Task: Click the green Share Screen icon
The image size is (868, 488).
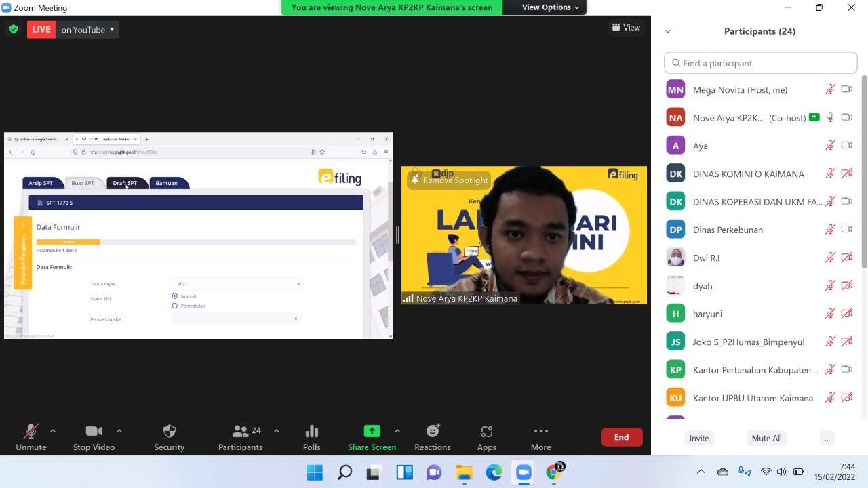Action: (372, 432)
